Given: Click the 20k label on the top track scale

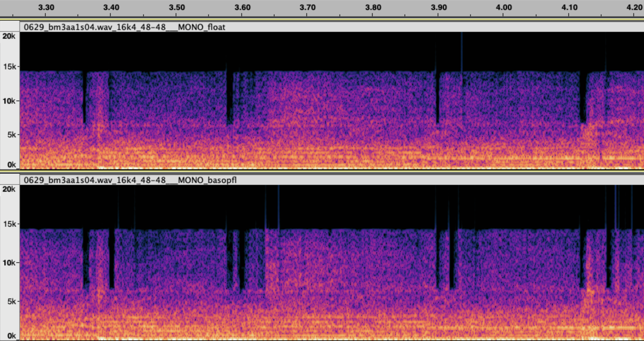Looking at the screenshot, I should 9,36.
